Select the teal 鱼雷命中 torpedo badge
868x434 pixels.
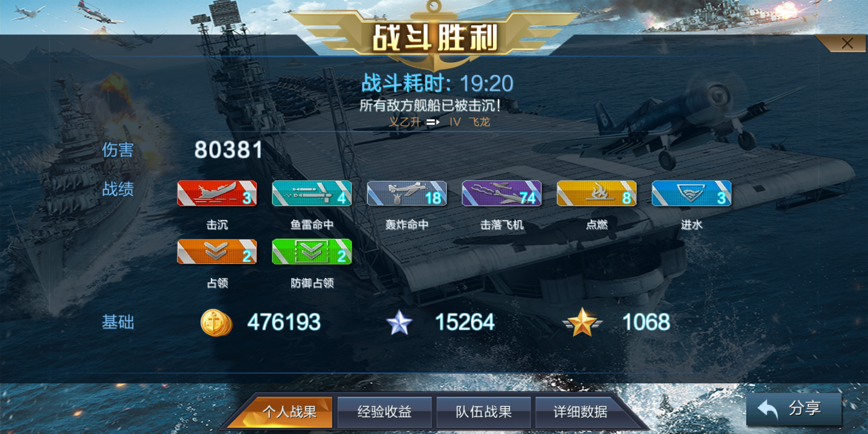pos(312,193)
